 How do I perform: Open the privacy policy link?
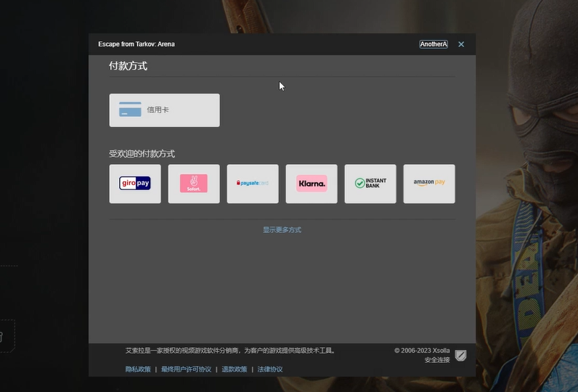tap(138, 369)
